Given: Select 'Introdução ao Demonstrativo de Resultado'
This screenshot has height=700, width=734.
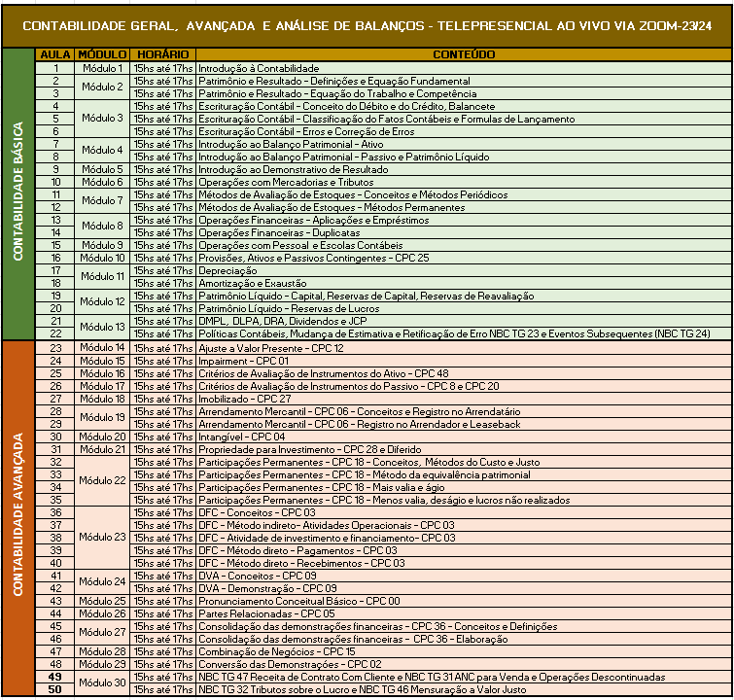Looking at the screenshot, I should click(x=464, y=169).
